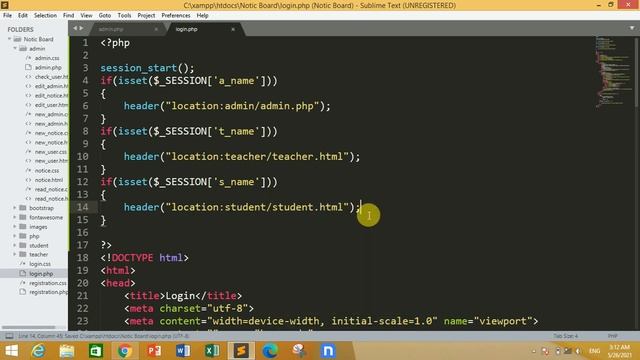Expand the images folder
640x360 pixels.
15,227
